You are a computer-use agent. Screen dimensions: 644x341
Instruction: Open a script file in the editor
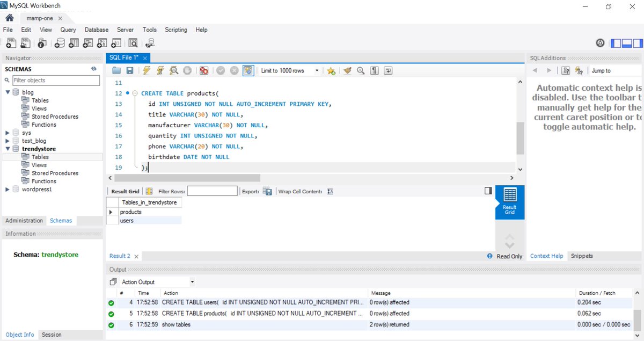point(116,70)
